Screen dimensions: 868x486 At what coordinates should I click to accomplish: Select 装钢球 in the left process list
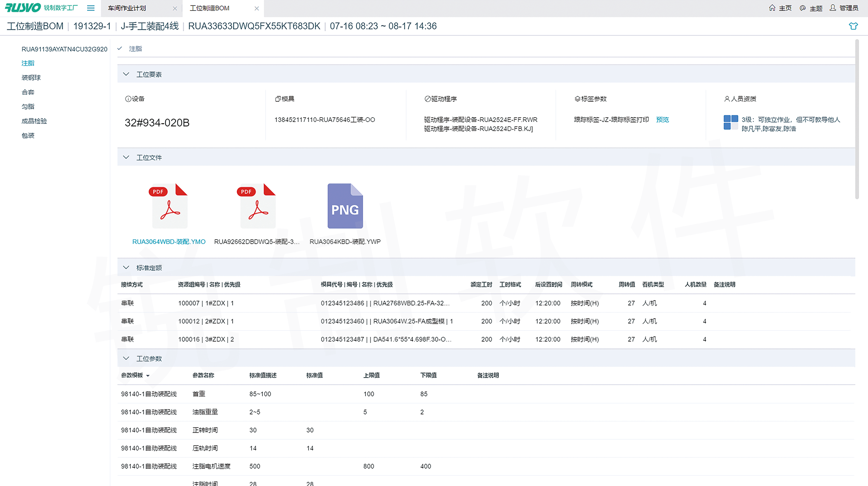(x=31, y=78)
